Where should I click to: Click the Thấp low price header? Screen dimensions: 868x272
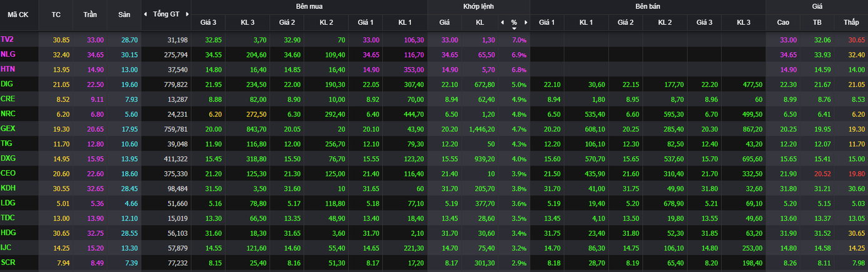point(851,23)
